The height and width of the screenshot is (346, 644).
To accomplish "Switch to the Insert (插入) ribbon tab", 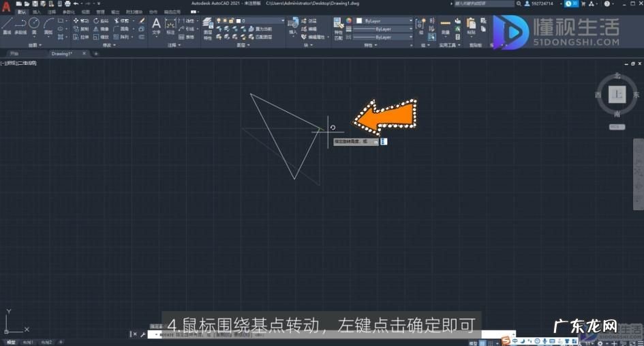I will (x=37, y=12).
